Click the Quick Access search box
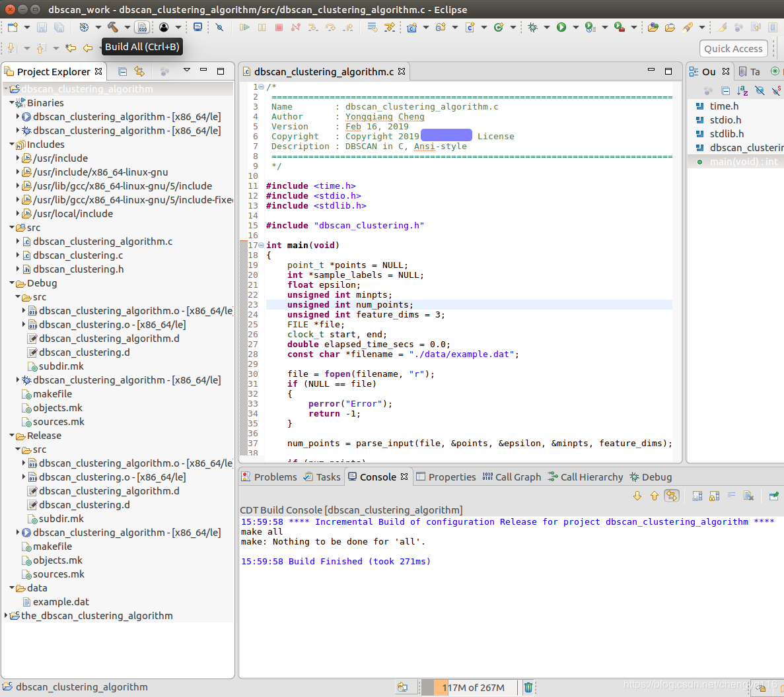Viewport: 784px width, 697px height. (x=732, y=49)
